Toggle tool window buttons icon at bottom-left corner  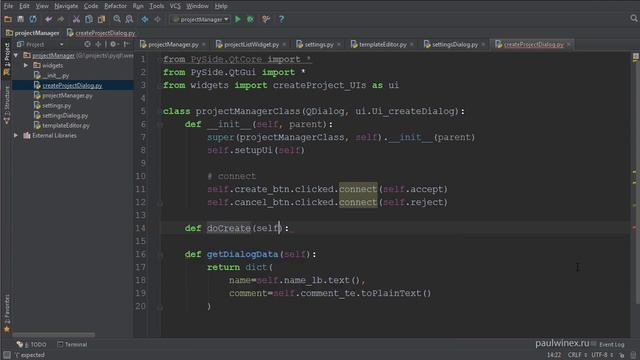coord(7,355)
